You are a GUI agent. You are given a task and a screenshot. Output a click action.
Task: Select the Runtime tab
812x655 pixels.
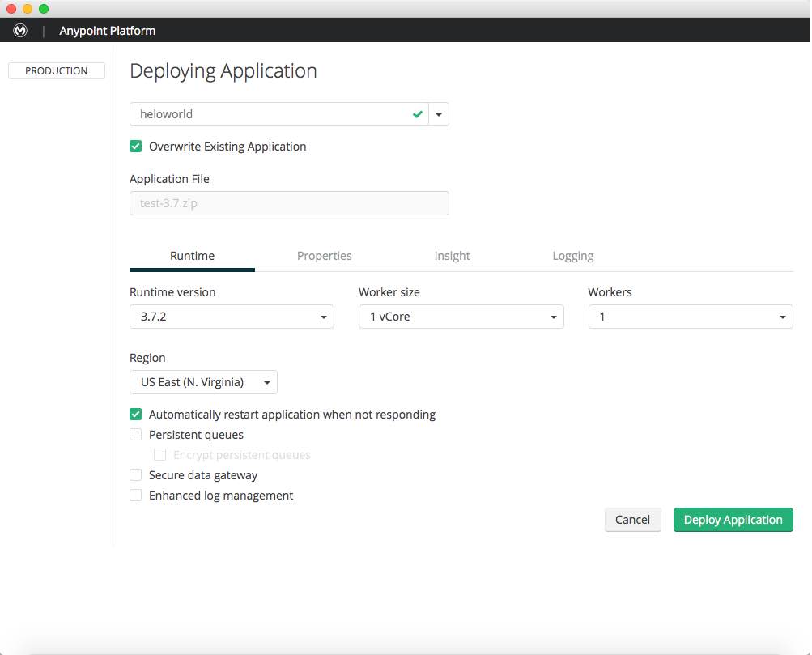click(x=192, y=256)
